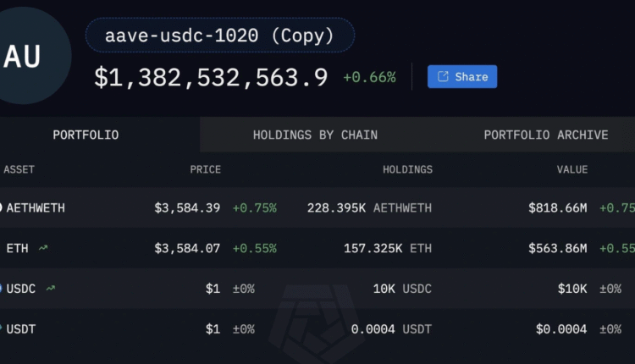Switch to the Portfolio tab
This screenshot has width=635, height=364.
click(x=86, y=135)
